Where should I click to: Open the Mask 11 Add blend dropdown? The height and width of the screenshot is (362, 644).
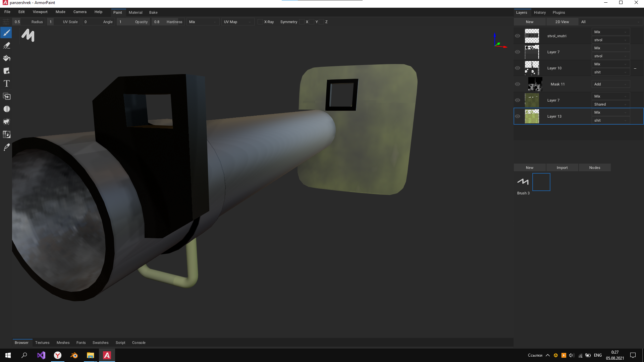click(x=611, y=84)
